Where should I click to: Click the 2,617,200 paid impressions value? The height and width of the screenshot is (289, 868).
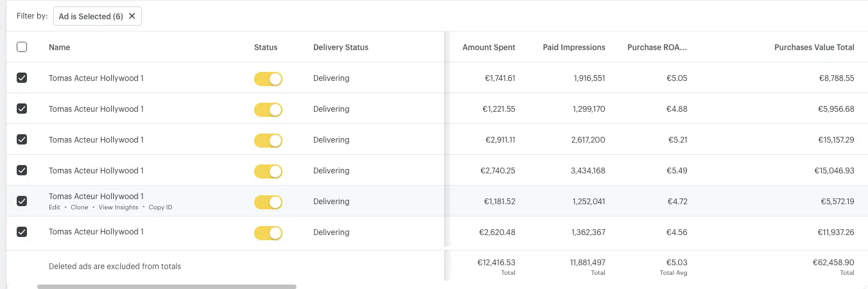pyautogui.click(x=589, y=140)
